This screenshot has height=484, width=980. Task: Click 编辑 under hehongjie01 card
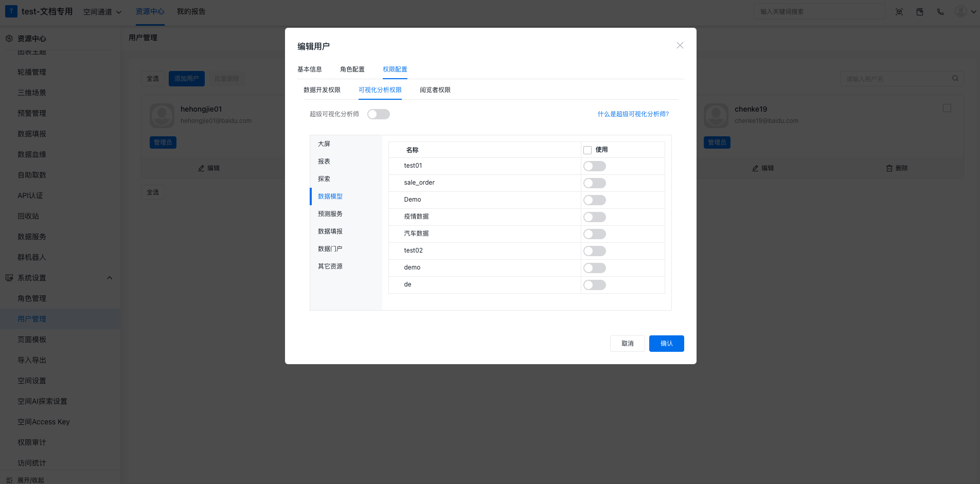point(209,168)
